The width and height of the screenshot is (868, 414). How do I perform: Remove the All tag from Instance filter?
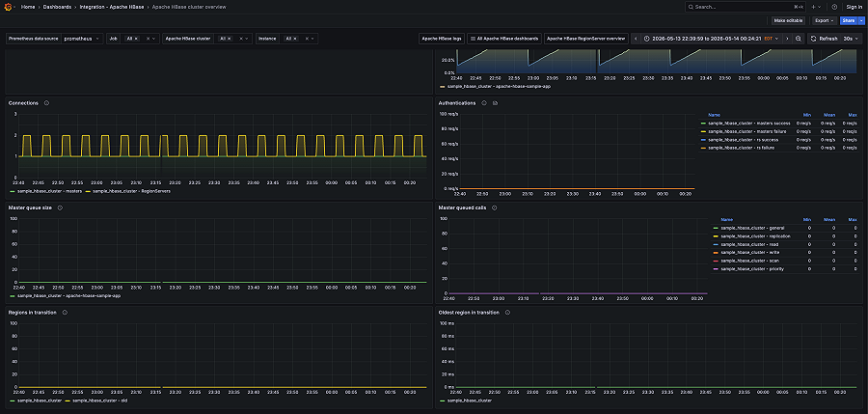[295, 39]
